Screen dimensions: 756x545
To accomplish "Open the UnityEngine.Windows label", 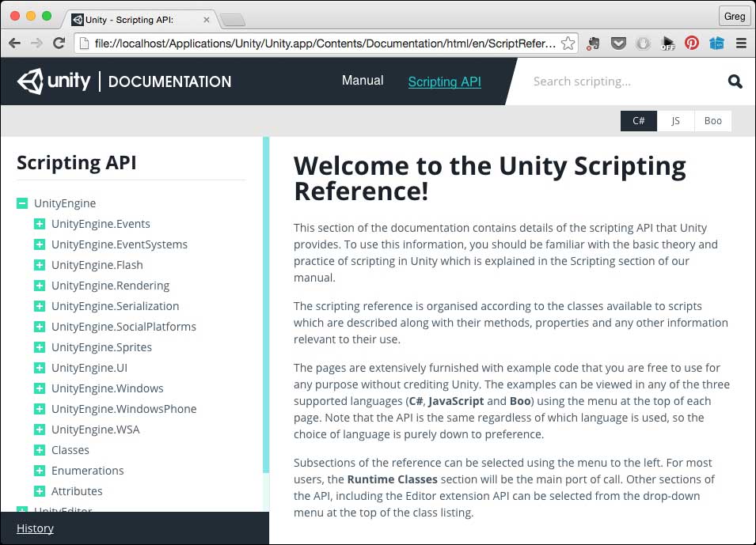I will (x=108, y=388).
